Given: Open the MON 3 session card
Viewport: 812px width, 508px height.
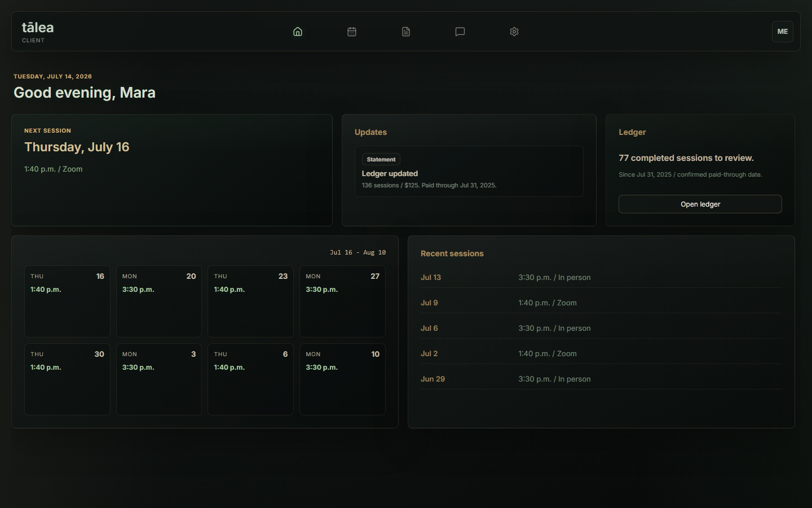Looking at the screenshot, I should [159, 379].
